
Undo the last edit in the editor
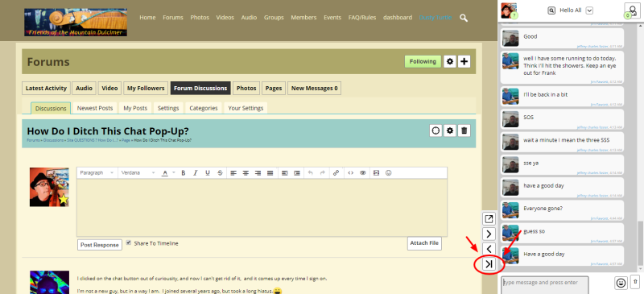311,173
